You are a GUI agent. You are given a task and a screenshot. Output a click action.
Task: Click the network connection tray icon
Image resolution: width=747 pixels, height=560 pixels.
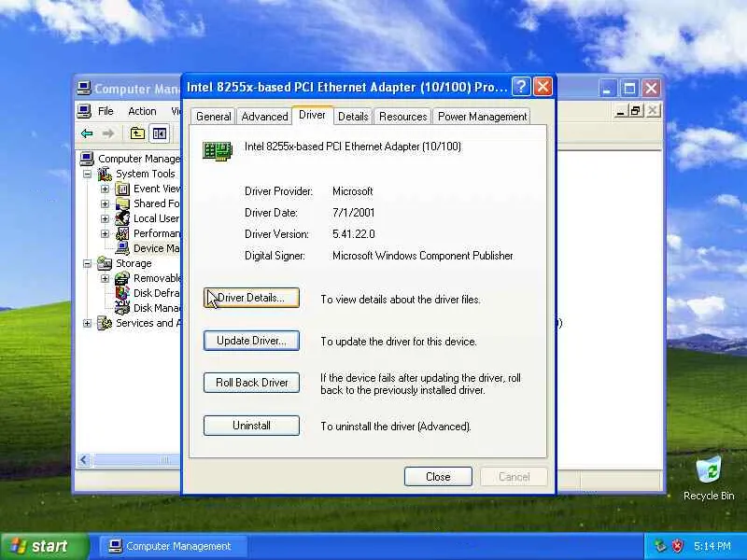(660, 546)
